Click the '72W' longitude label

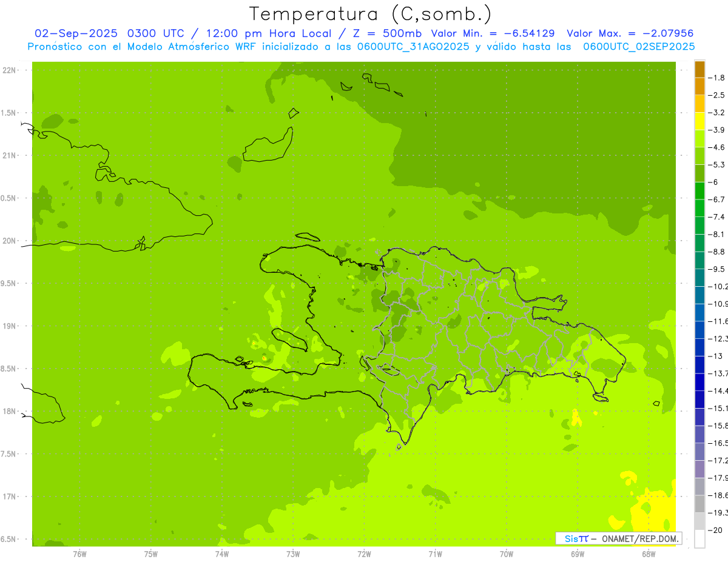[x=364, y=554]
